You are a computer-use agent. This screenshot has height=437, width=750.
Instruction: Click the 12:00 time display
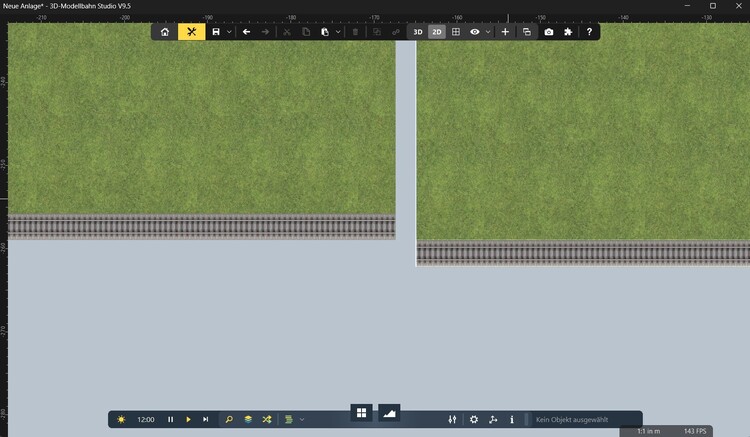pos(145,420)
